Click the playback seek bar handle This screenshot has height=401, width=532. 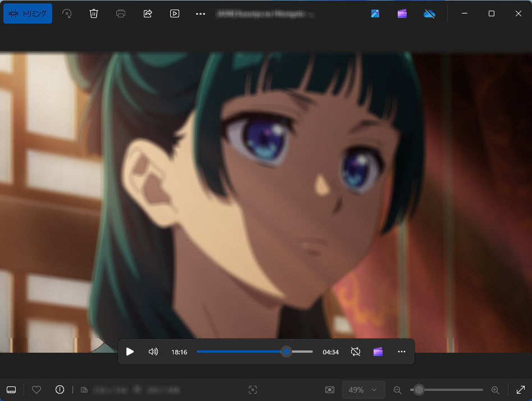tap(287, 352)
